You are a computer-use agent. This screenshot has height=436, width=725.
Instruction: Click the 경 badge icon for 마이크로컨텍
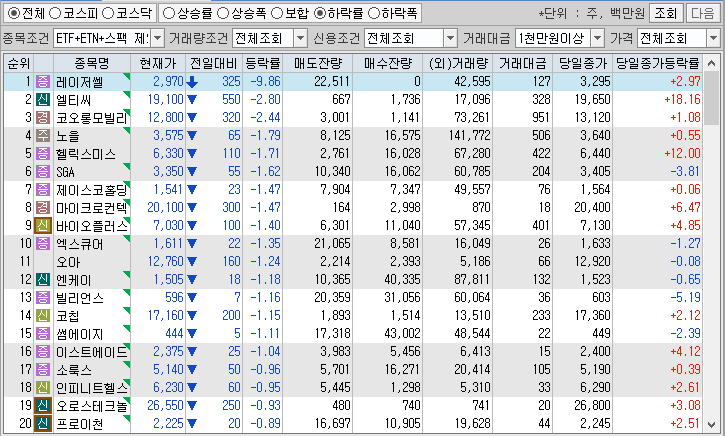43,208
